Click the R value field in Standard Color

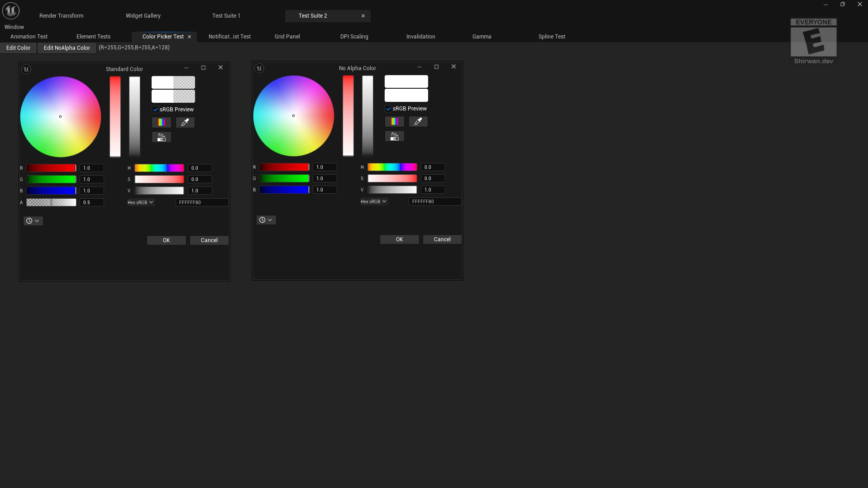tap(92, 168)
